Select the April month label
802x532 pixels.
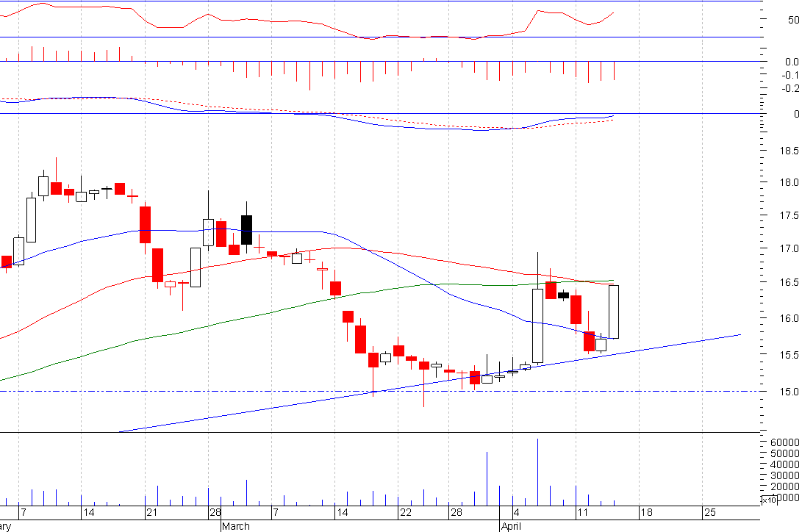point(511,526)
